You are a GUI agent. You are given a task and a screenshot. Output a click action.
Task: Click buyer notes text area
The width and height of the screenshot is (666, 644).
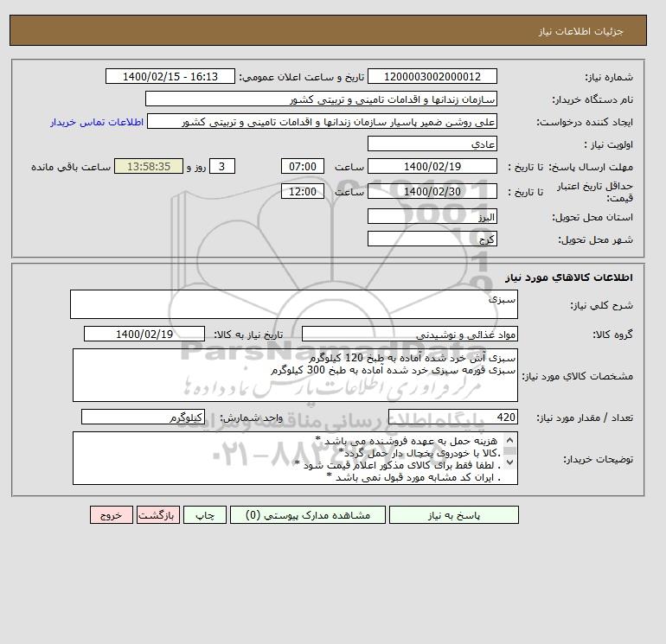[x=295, y=458]
